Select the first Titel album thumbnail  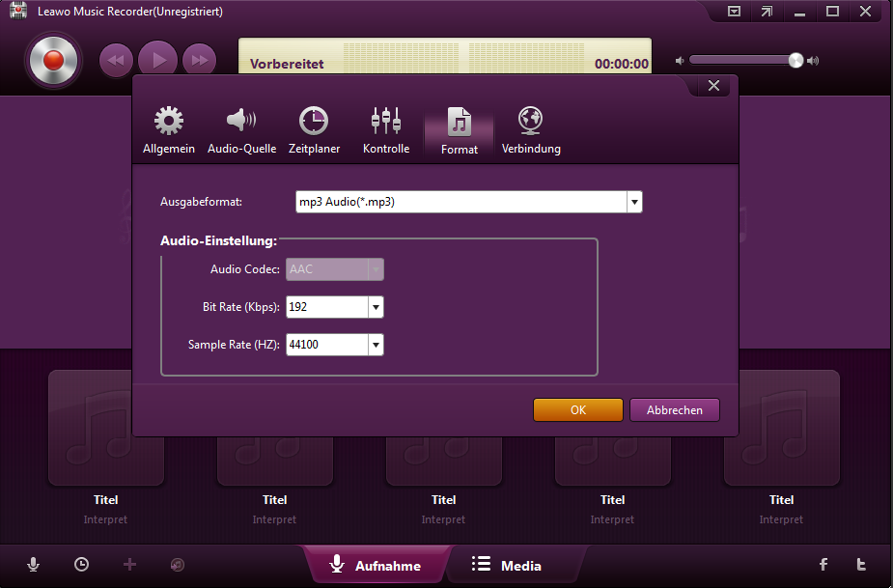[106, 428]
